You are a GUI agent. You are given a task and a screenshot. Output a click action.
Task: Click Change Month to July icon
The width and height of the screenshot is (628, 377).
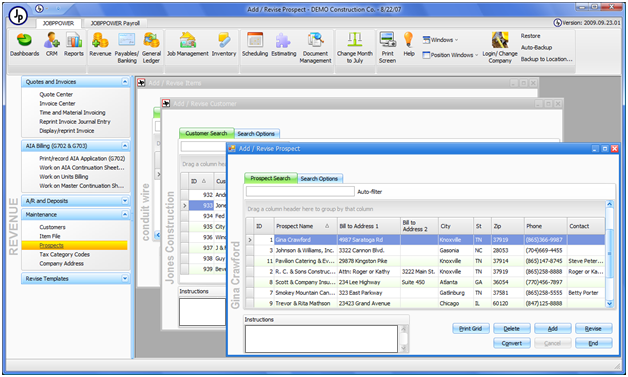355,48
